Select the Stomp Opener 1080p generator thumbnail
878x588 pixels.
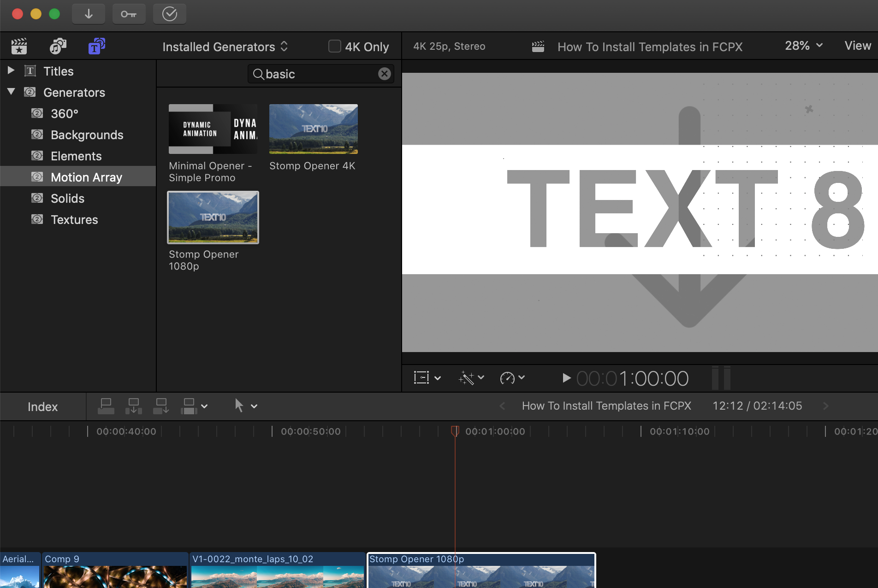point(213,217)
